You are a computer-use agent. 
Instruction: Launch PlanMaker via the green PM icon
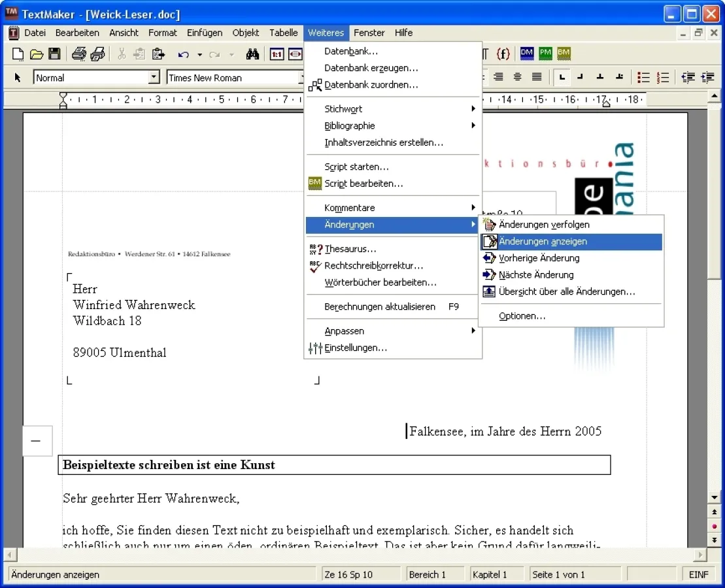[x=545, y=54]
